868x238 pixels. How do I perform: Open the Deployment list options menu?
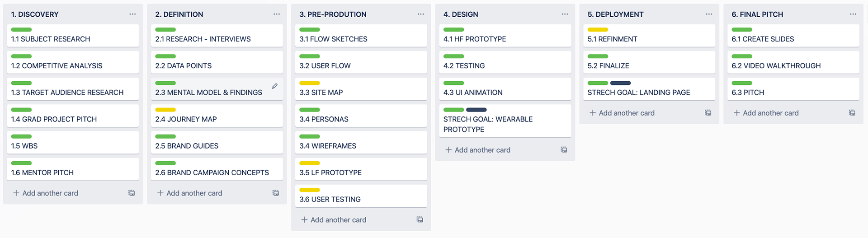(709, 14)
